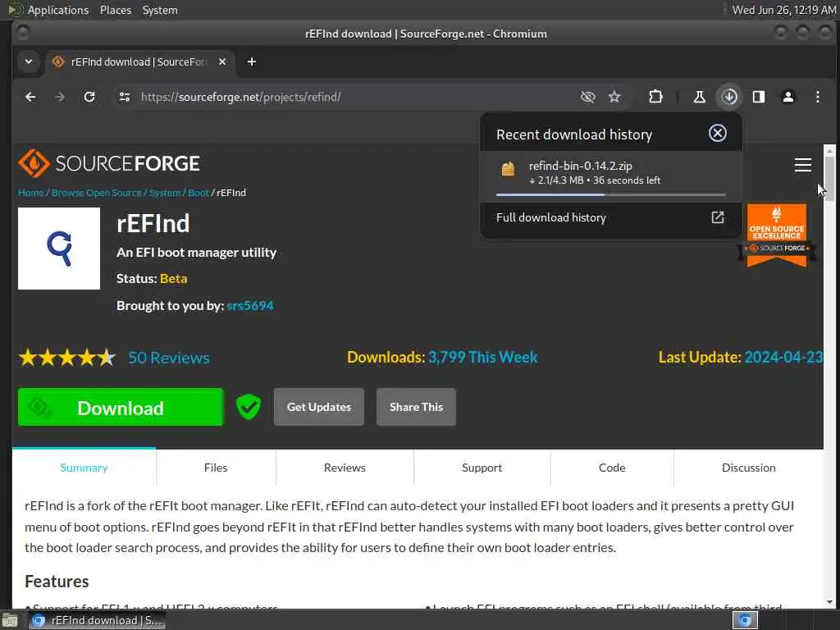
Task: Switch to the Reviews tab
Action: point(345,468)
